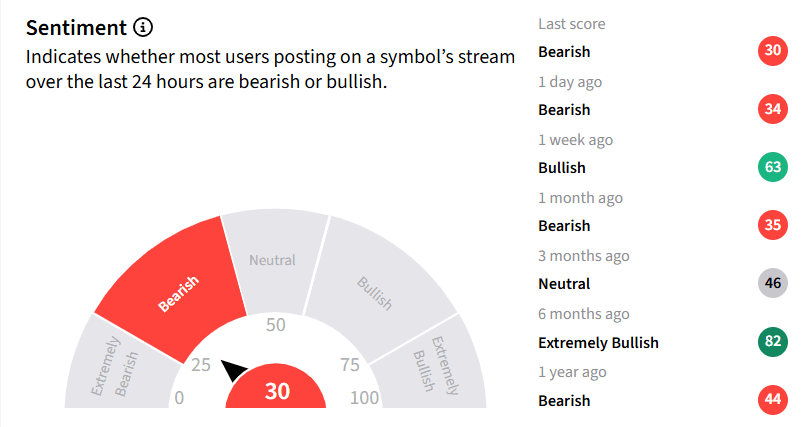The image size is (810, 427).
Task: Click the red 30 last score badge
Action: click(x=773, y=51)
